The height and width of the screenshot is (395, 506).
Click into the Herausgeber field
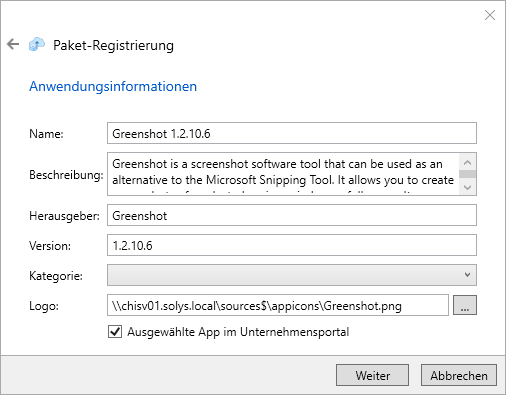(x=292, y=215)
